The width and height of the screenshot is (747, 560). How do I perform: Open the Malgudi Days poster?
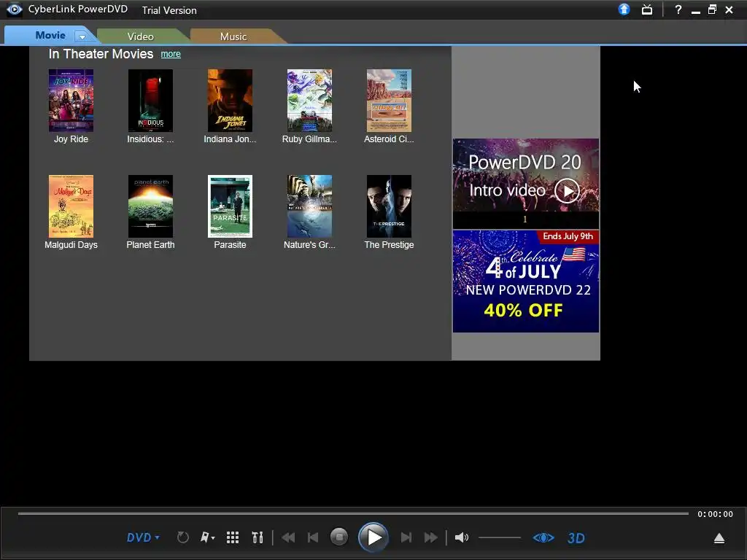click(71, 206)
